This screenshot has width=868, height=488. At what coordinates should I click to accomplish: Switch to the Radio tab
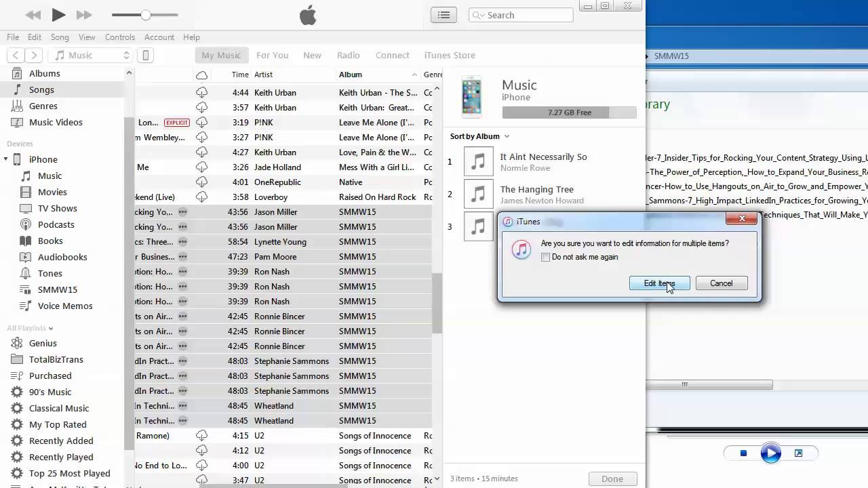[349, 56]
